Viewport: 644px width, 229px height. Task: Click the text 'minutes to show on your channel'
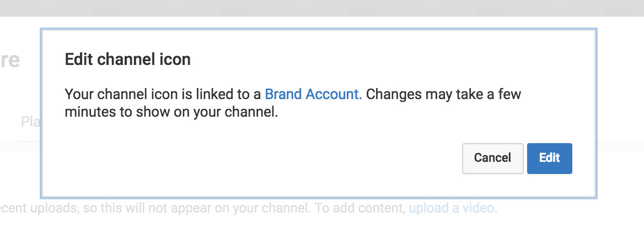(x=171, y=112)
